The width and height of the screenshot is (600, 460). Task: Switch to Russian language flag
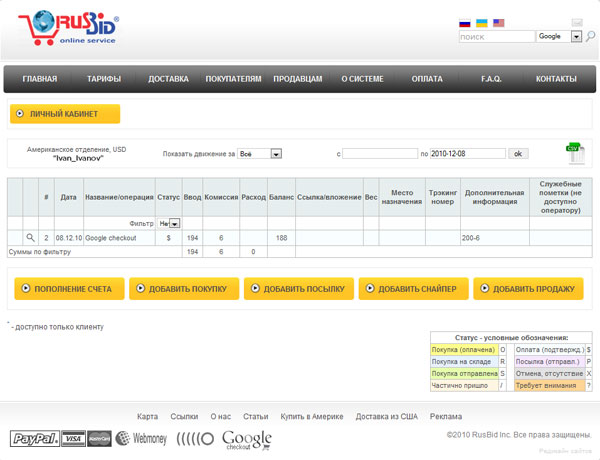coord(465,23)
